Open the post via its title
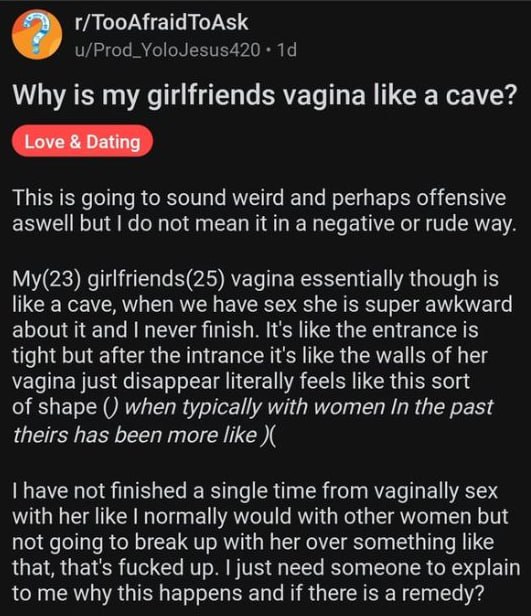The image size is (531, 616). pyautogui.click(x=264, y=96)
